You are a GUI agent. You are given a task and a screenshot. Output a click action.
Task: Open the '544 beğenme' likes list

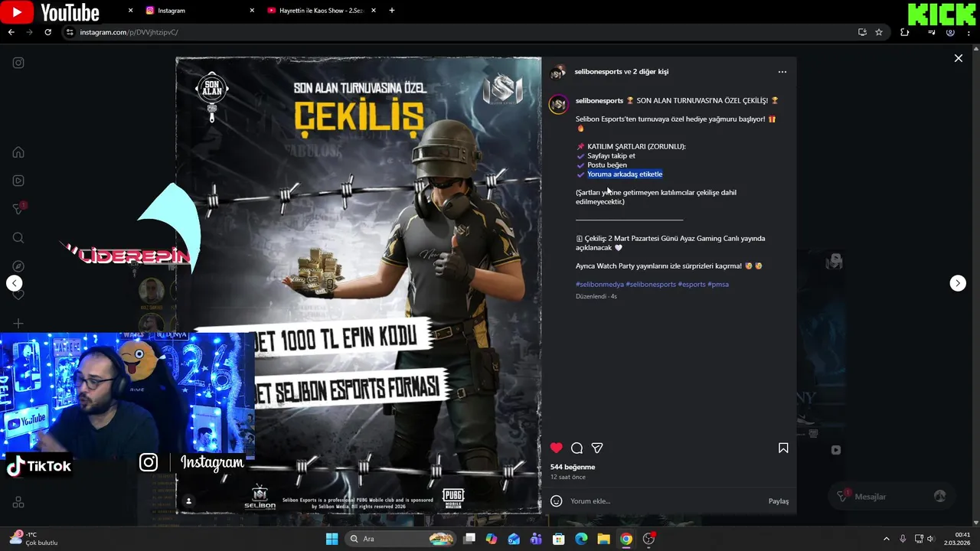coord(573,467)
